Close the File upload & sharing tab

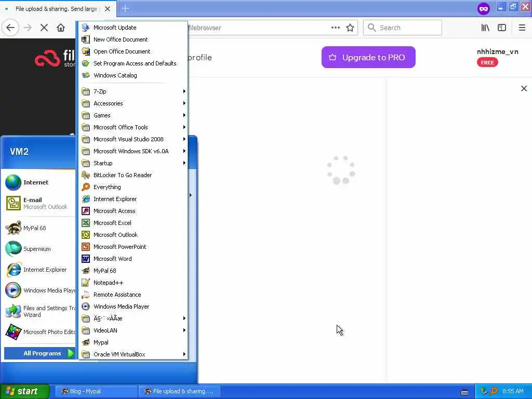pyautogui.click(x=108, y=9)
